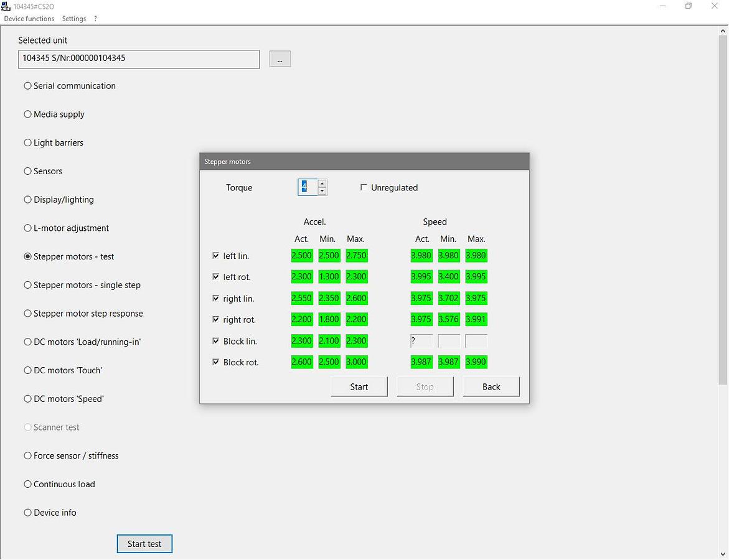Click the ellipsis browse button for unit
The width and height of the screenshot is (729, 560).
point(280,59)
